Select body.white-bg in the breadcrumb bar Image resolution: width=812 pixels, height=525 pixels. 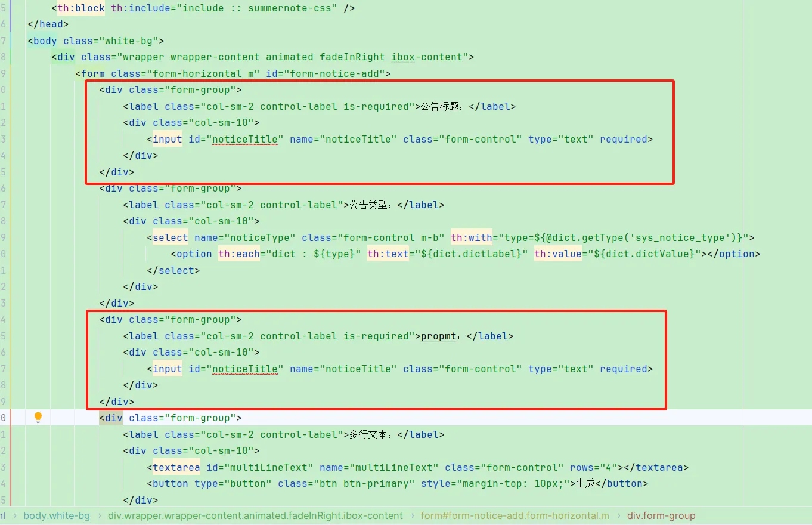point(57,515)
